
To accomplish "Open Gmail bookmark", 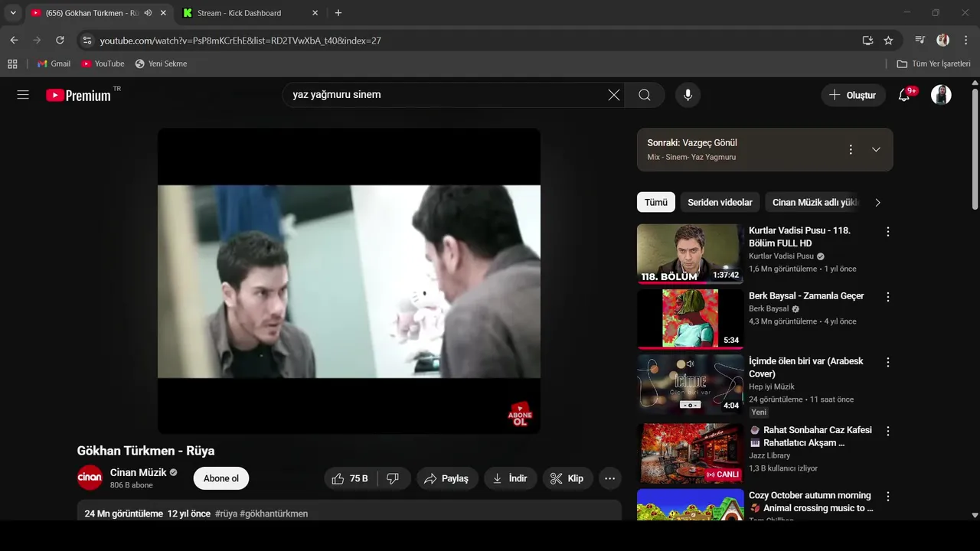I will click(x=54, y=64).
